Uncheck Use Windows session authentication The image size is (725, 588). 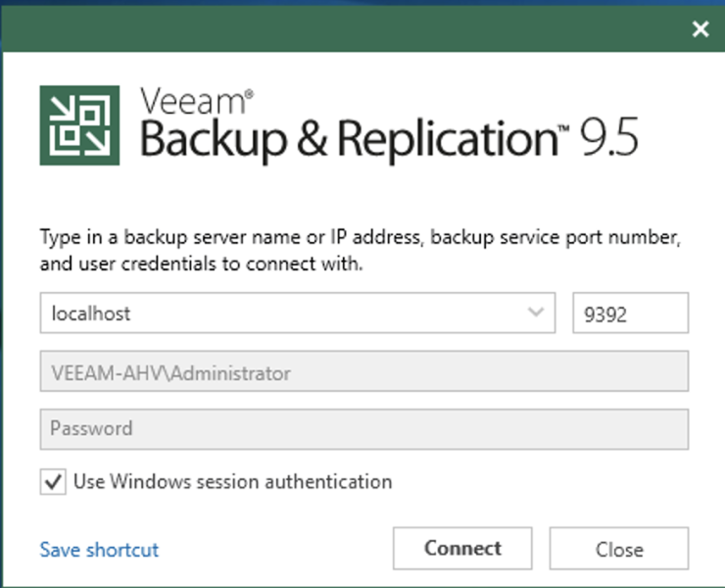click(53, 481)
